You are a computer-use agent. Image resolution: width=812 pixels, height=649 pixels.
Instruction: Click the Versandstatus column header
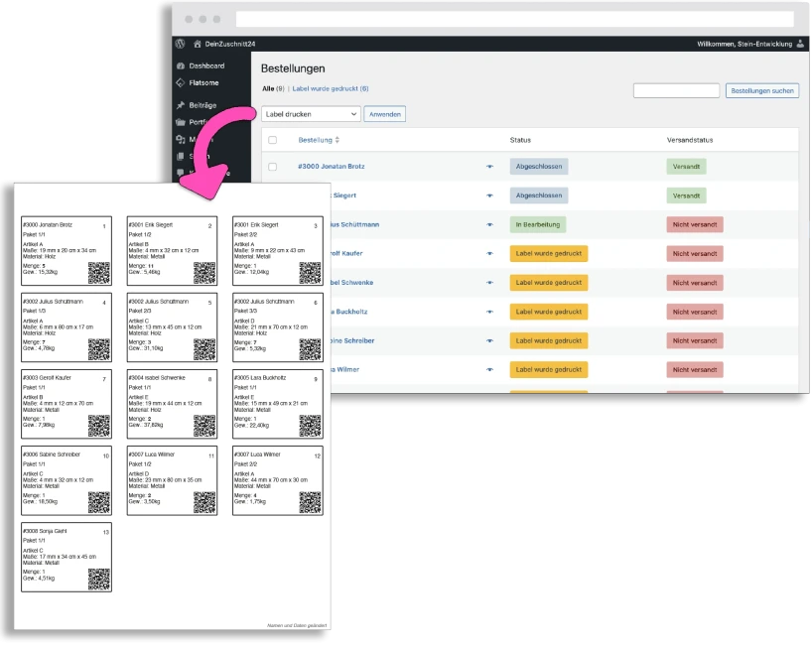(690, 140)
